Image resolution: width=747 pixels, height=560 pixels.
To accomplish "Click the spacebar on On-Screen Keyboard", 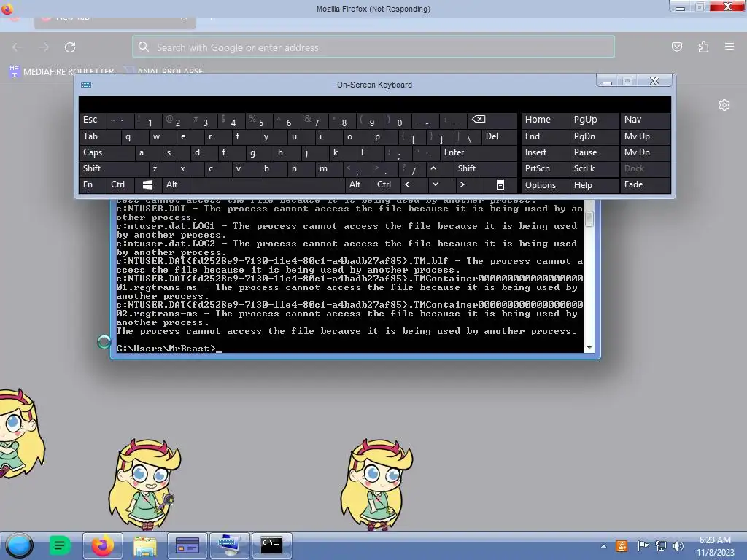I will 267,184.
